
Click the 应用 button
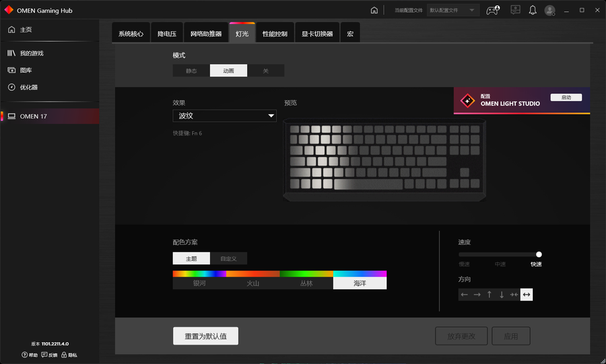pos(511,336)
